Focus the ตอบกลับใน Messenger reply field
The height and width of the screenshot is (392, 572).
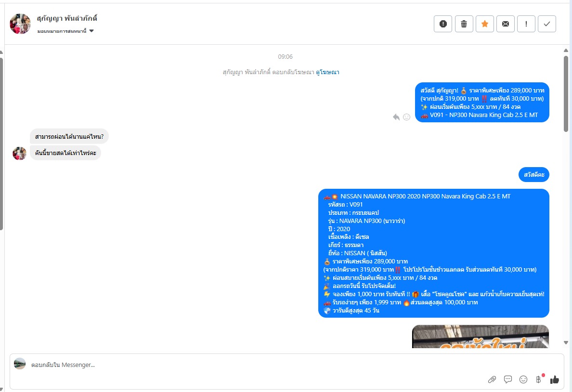pos(255,365)
